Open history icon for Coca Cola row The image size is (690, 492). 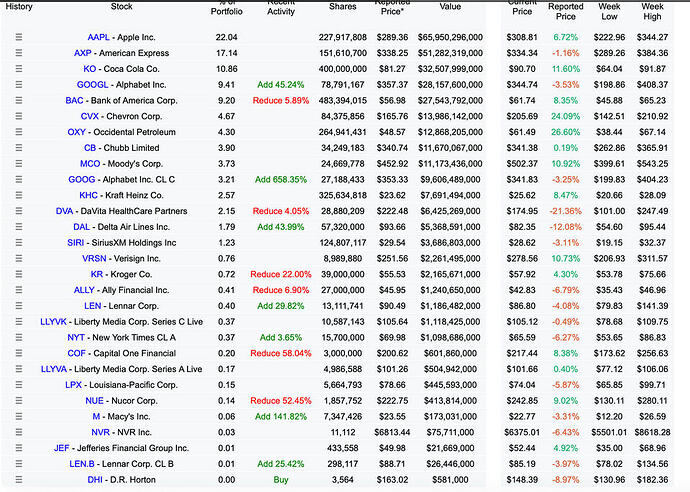[x=18, y=69]
